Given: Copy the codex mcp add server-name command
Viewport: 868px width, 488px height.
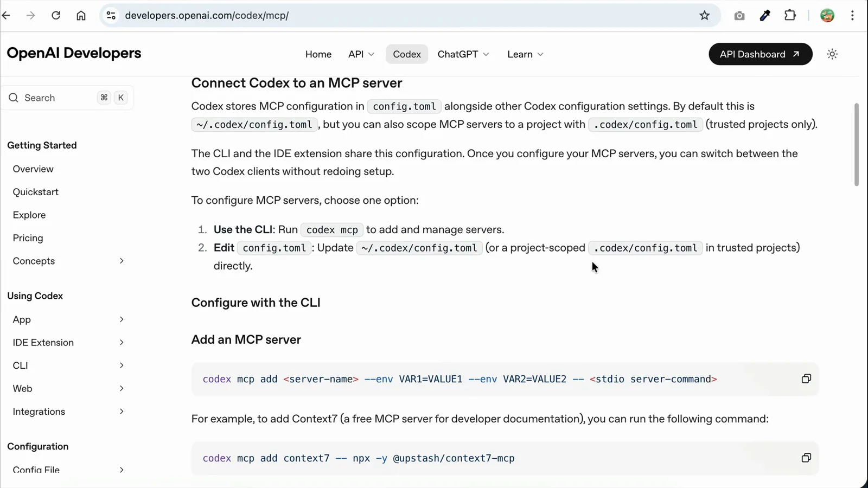Looking at the screenshot, I should pos(806,378).
